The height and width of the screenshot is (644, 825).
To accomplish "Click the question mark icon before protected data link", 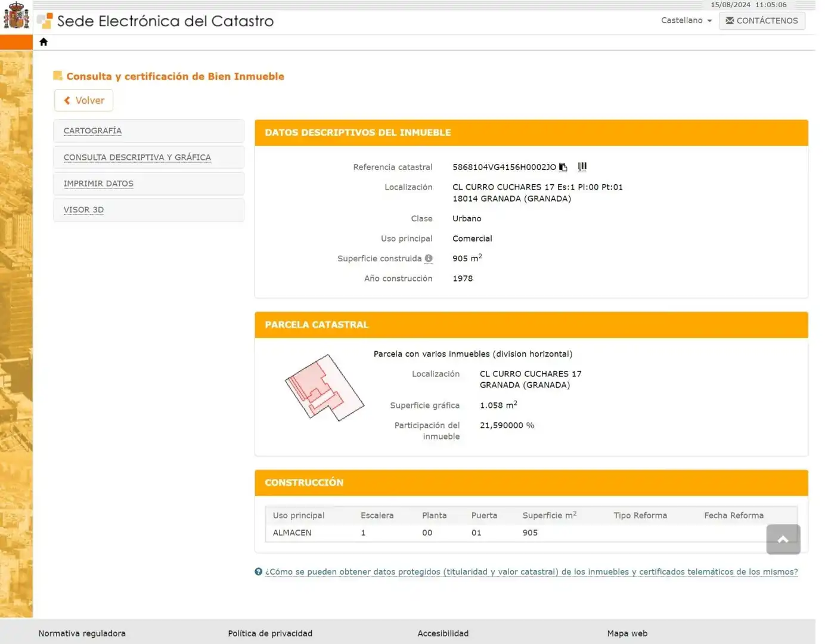I will [x=258, y=571].
